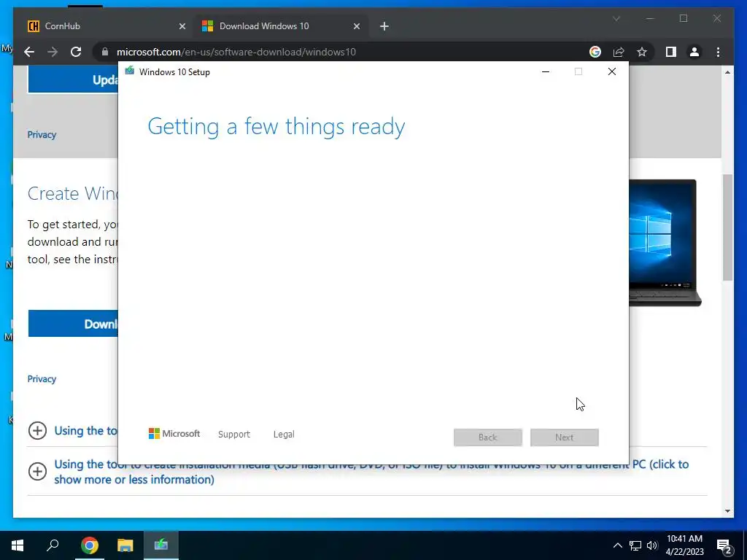The width and height of the screenshot is (747, 560).
Task: Open the Google icon in the address bar
Action: click(595, 52)
